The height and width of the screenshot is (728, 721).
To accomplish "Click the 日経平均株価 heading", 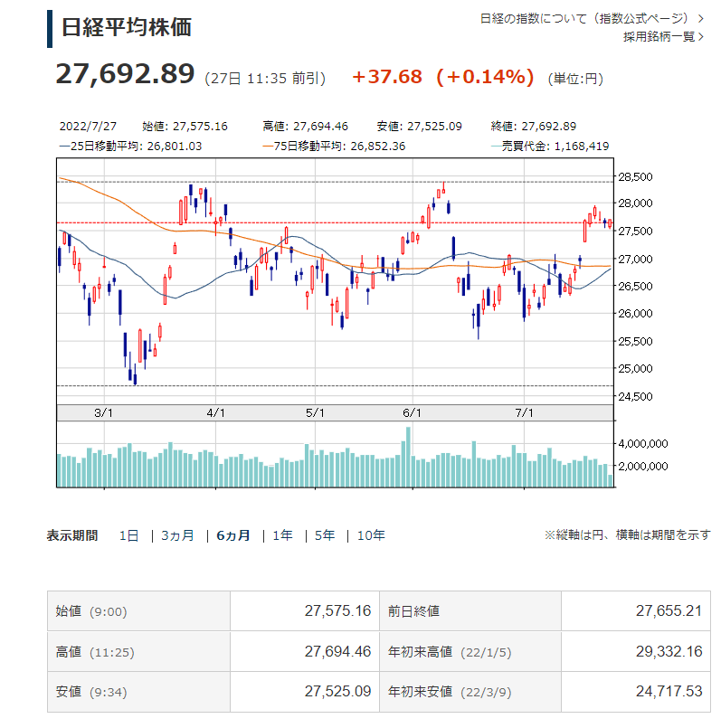I will tap(127, 27).
